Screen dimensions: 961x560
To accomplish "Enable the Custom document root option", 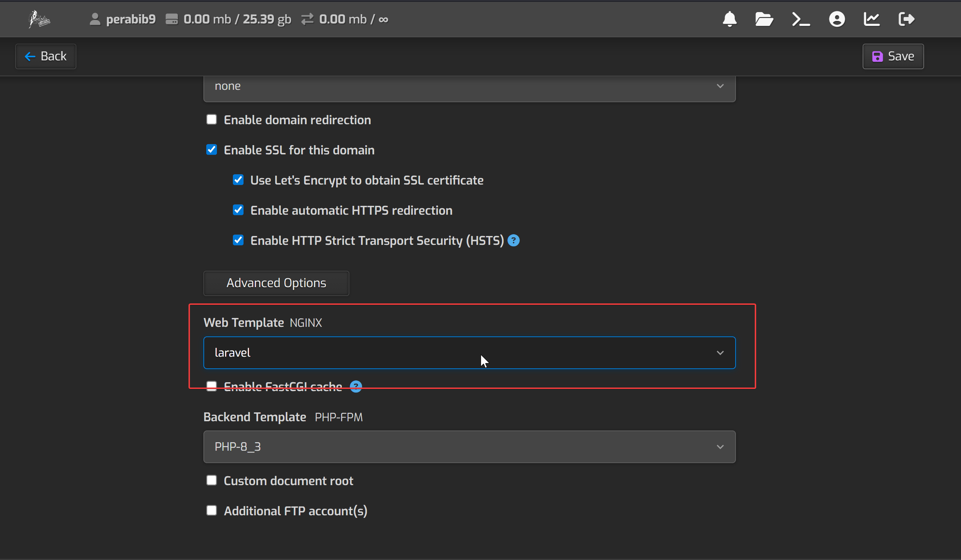I will 212,480.
